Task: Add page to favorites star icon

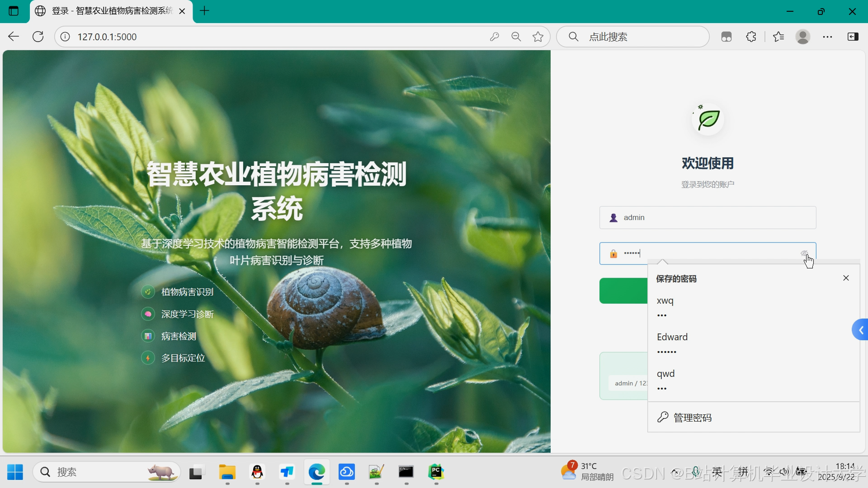Action: [538, 37]
